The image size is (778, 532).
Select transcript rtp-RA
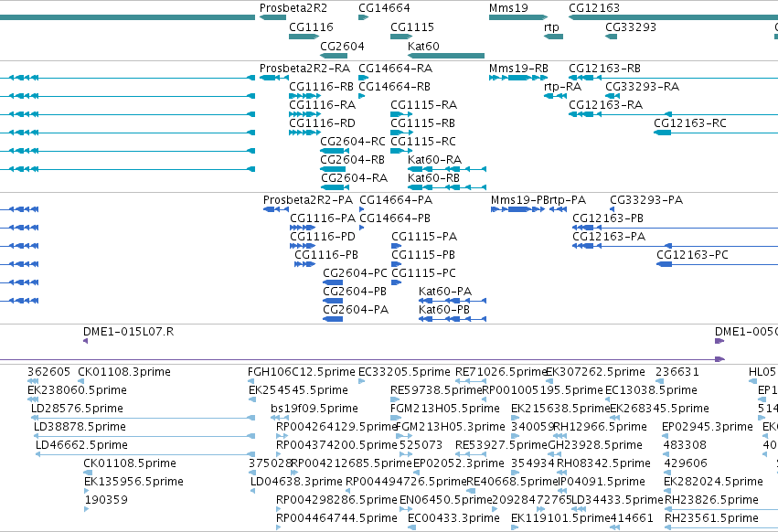pyautogui.click(x=562, y=87)
